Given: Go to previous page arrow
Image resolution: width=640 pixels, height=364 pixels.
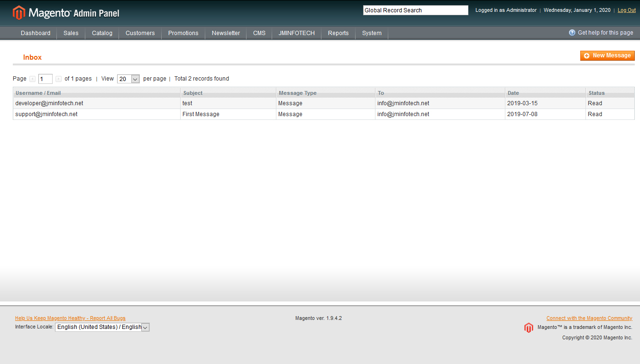Looking at the screenshot, I should (32, 79).
